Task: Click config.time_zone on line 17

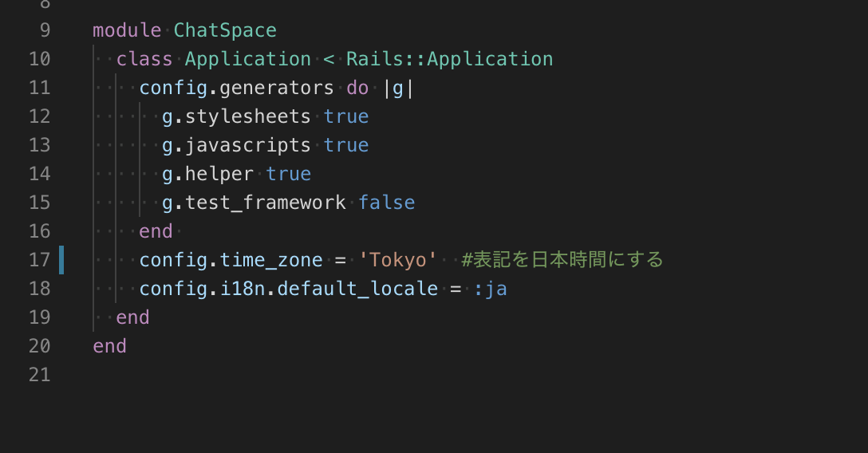Action: pyautogui.click(x=231, y=260)
